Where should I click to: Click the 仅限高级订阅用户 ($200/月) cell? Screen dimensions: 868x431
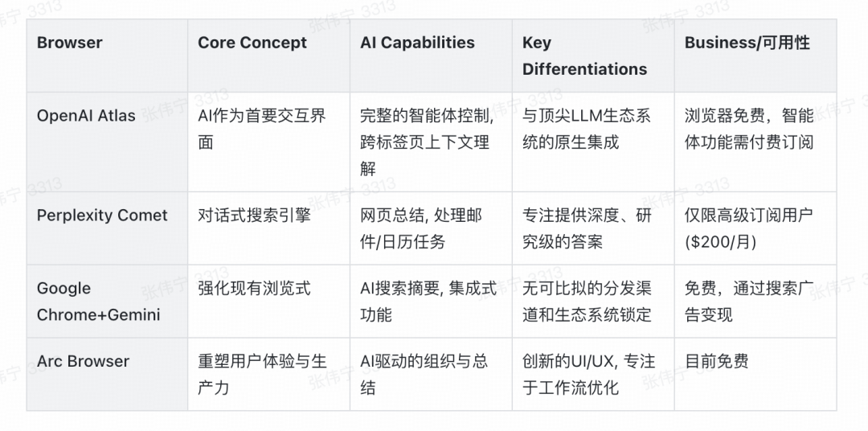pyautogui.click(x=747, y=228)
